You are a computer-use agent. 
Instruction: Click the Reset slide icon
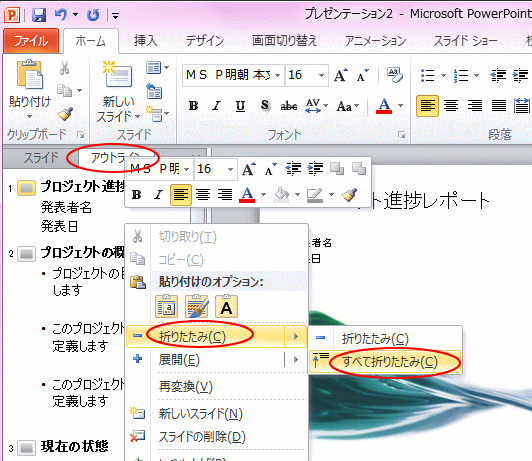point(154,91)
